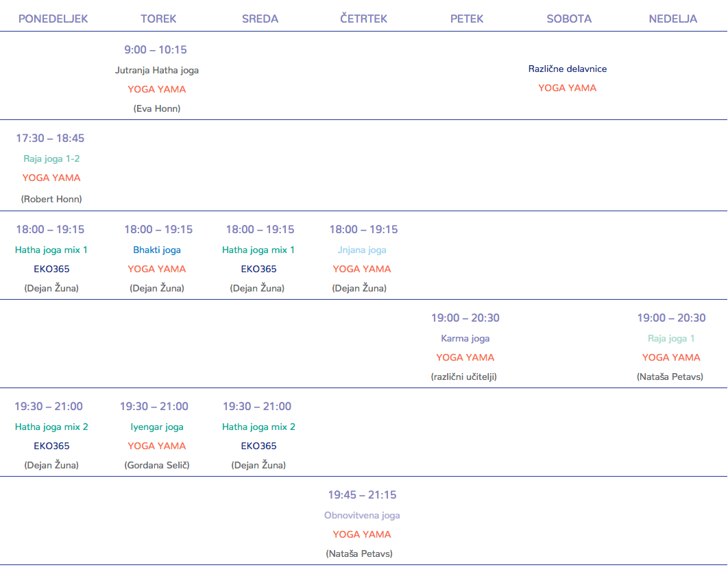Open Monday's Hatha joga mix 1 class
Screen dimensions: 728x572
pos(51,250)
